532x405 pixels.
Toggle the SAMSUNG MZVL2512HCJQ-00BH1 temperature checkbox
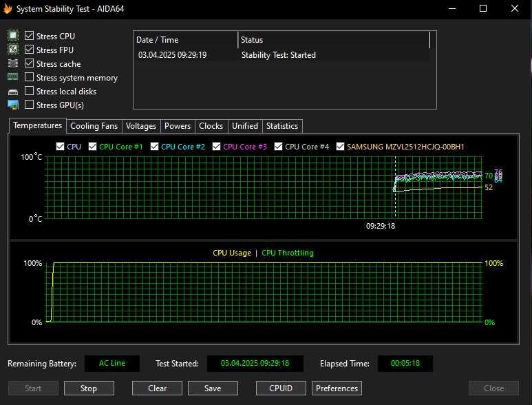[340, 147]
